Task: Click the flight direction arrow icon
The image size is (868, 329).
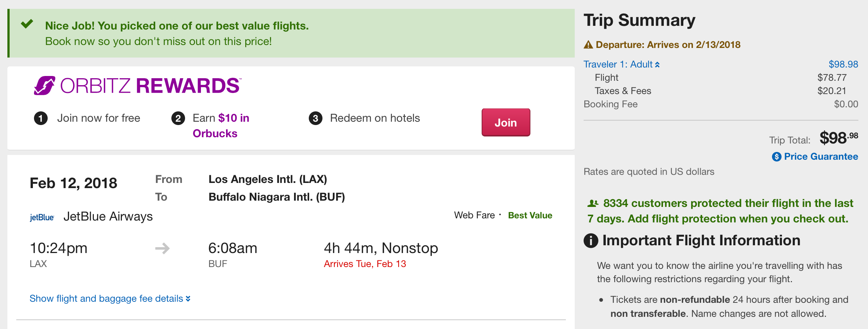Action: pos(162,248)
